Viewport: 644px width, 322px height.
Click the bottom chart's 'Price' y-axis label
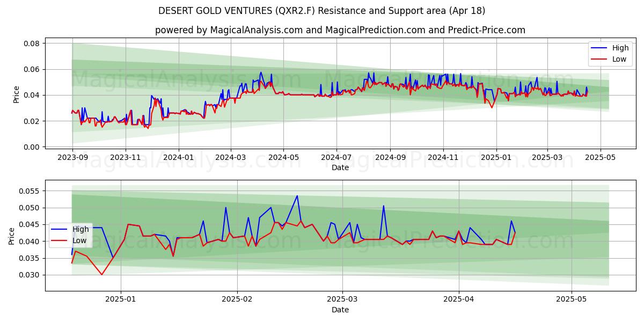click(x=12, y=236)
